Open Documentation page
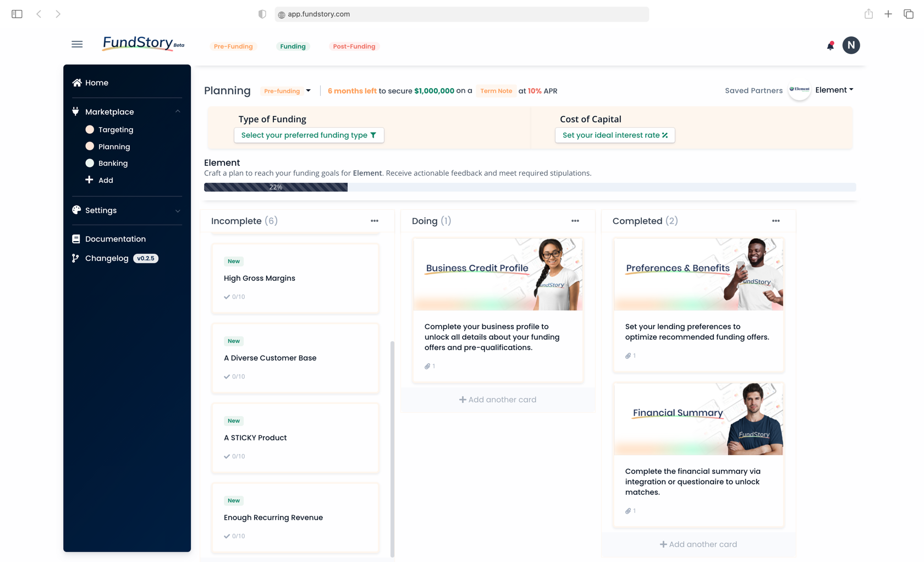The image size is (924, 562). [116, 239]
